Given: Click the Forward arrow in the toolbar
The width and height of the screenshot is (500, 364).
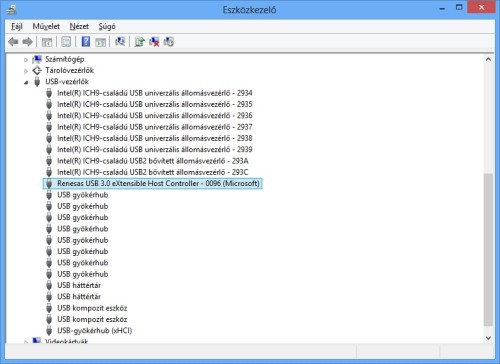Looking at the screenshot, I should pos(27,42).
